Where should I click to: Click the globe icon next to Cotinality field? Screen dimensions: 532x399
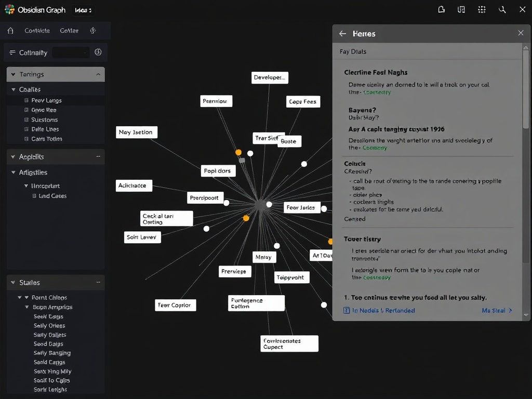coord(98,52)
